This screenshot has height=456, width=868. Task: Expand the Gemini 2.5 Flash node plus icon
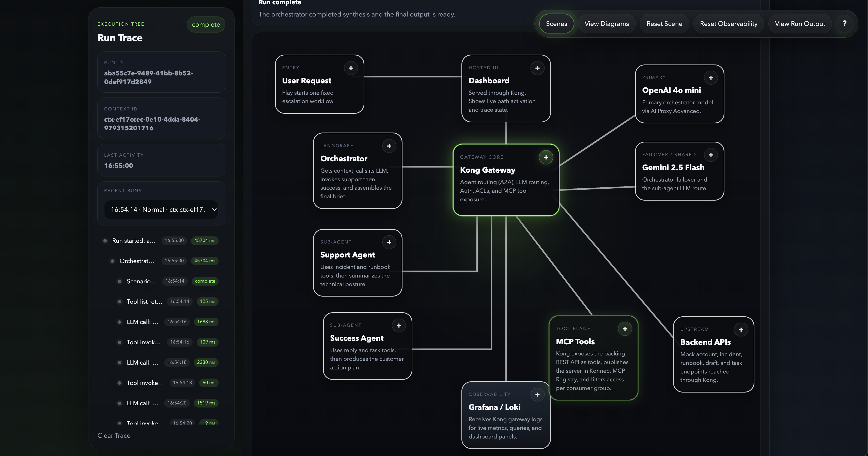pyautogui.click(x=711, y=155)
